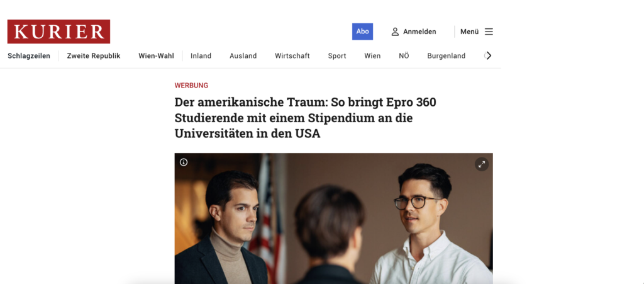Viewport: 644px width, 284px height.
Task: Open the Menü label
Action: coord(469,31)
